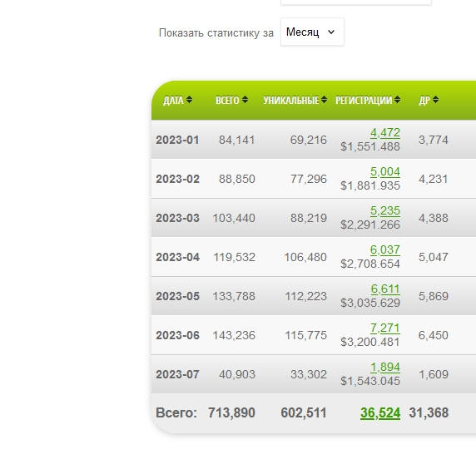Viewport: 476px width, 469px height.
Task: Click the input field above the period selector
Action: click(x=356, y=2)
